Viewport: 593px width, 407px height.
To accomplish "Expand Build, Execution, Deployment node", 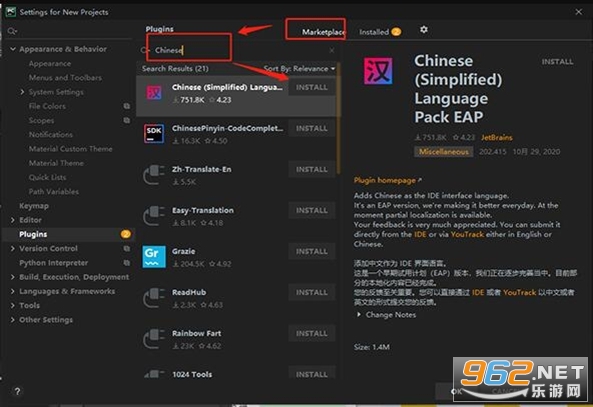I will tap(13, 277).
